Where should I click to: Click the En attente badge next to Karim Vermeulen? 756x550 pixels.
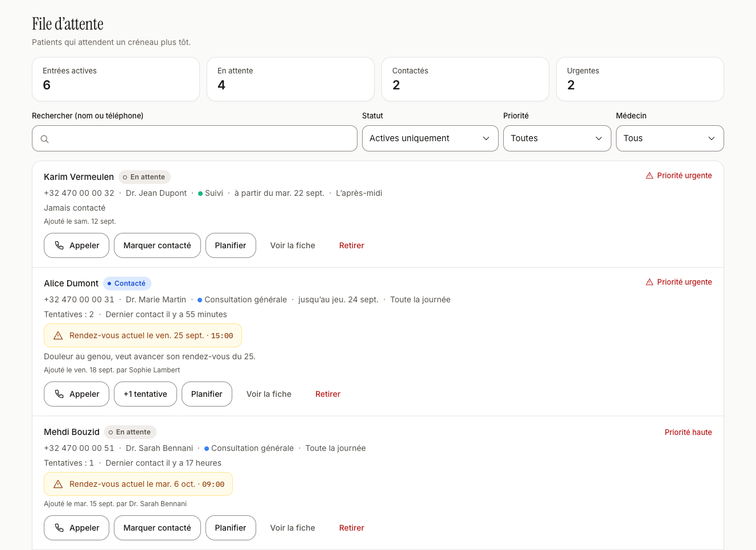pos(145,177)
